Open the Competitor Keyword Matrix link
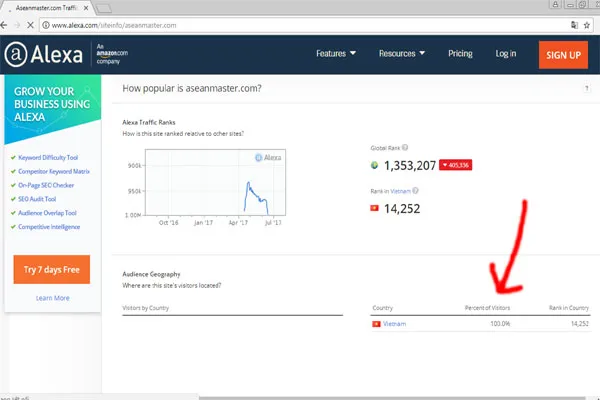The width and height of the screenshot is (600, 400). click(x=54, y=171)
